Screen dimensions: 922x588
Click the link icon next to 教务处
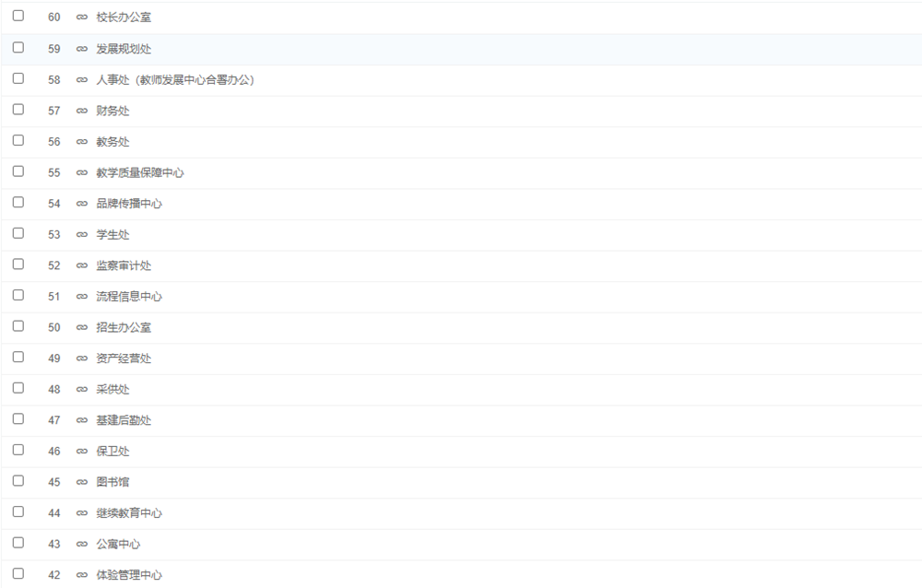[x=82, y=142]
